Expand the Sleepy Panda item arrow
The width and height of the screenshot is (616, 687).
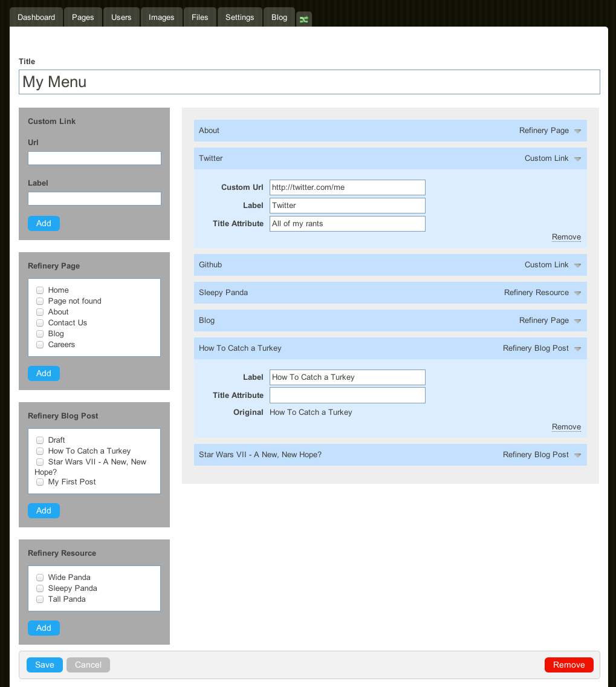click(577, 293)
